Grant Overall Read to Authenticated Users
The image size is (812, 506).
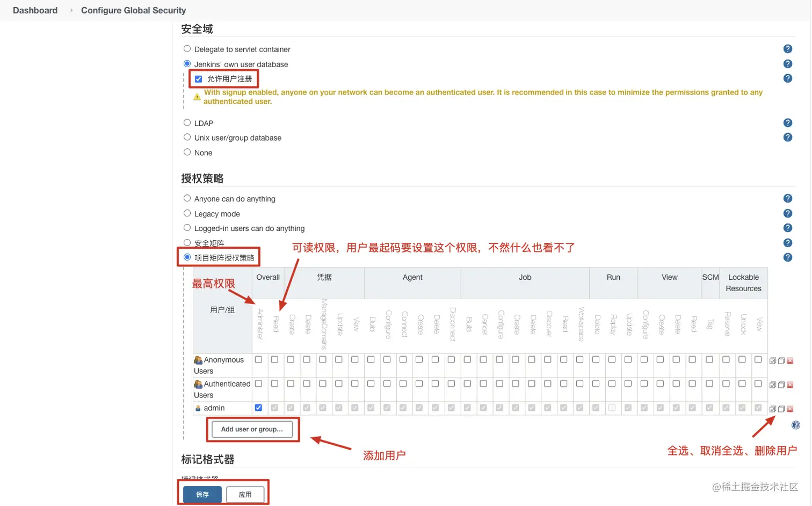[274, 384]
